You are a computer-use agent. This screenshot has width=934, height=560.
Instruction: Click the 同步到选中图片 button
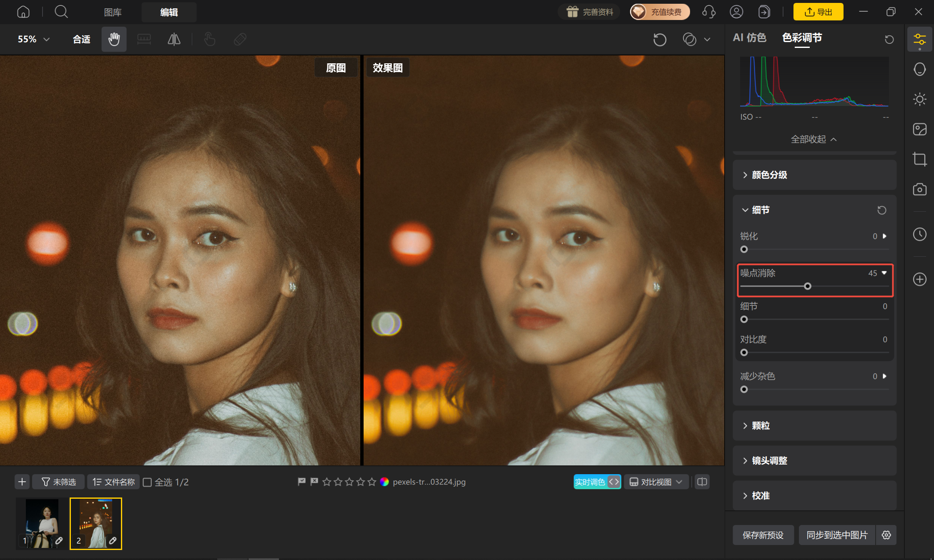(837, 535)
